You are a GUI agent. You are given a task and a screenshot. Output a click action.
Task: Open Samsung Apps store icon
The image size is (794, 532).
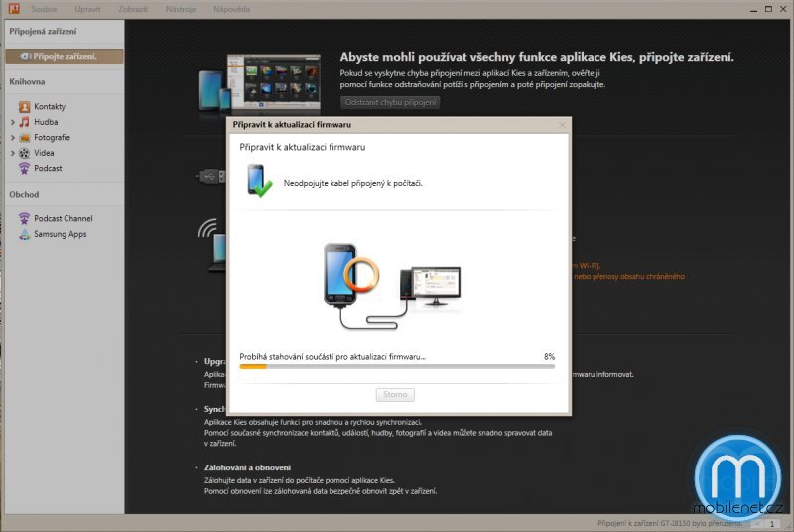[x=24, y=234]
